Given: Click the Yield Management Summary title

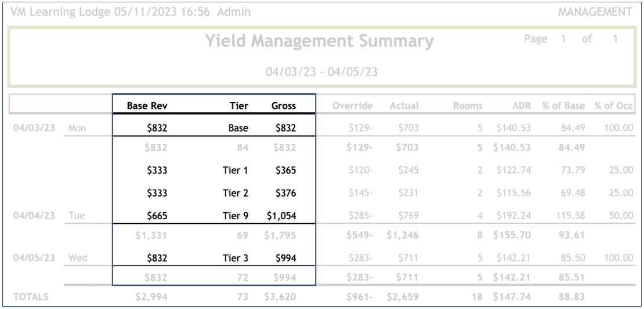Looking at the screenshot, I should pyautogui.click(x=319, y=42).
